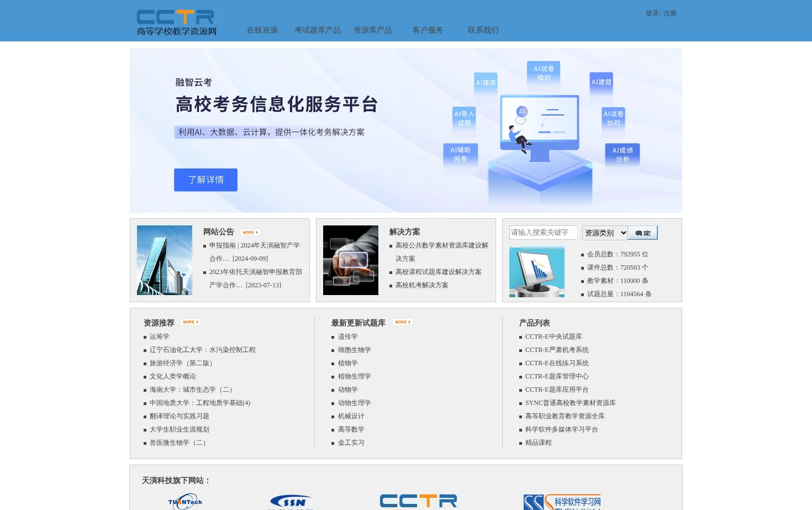The height and width of the screenshot is (510, 812).
Task: Open the 细胞生物学 question bank
Action: 355,350
